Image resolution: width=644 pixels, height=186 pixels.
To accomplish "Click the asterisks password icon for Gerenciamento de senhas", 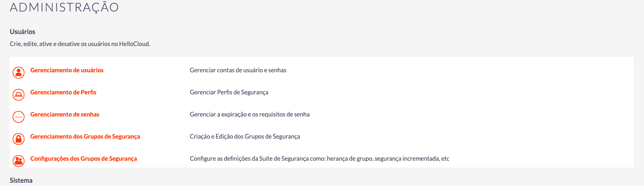I will [18, 117].
